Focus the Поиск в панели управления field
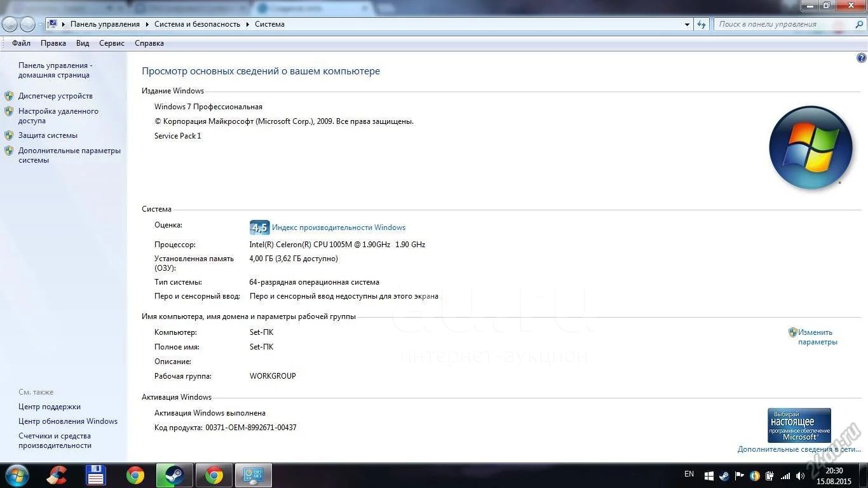 coord(783,24)
